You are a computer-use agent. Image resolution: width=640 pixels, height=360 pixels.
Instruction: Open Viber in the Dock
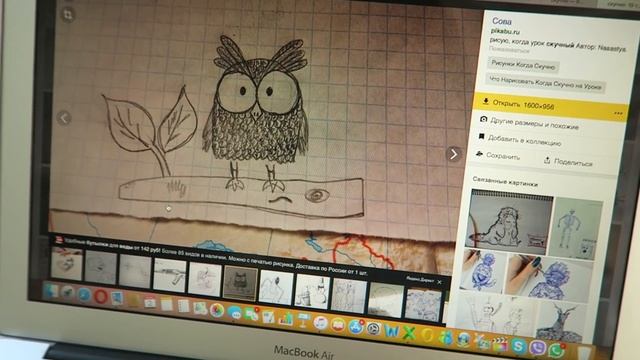click(538, 347)
